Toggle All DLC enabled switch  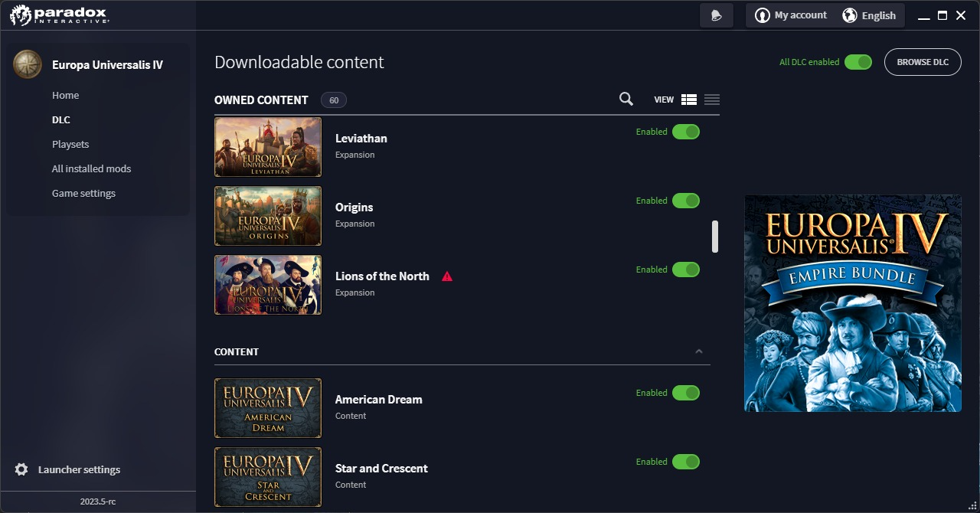tap(858, 62)
